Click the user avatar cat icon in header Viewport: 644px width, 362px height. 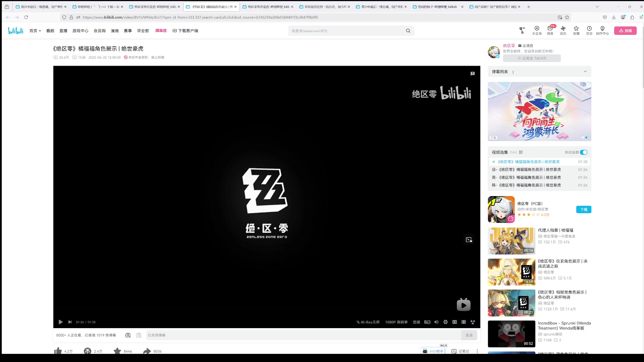coord(522,31)
